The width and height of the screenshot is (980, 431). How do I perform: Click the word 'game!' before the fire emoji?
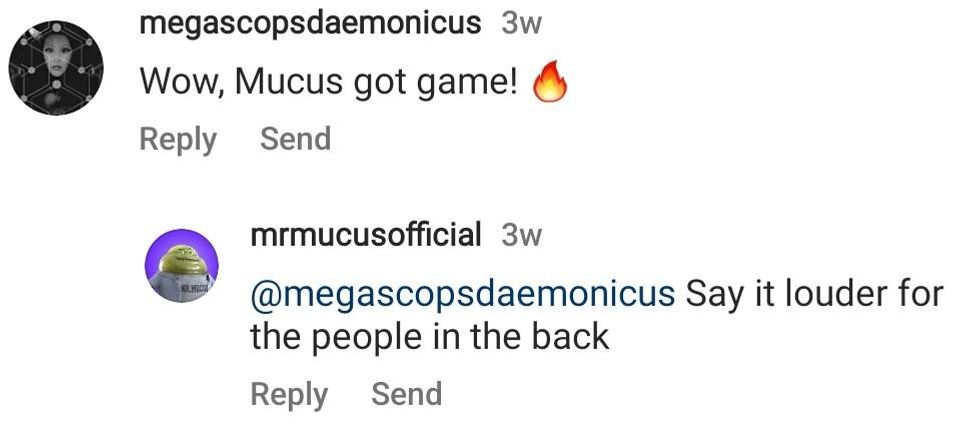(466, 83)
